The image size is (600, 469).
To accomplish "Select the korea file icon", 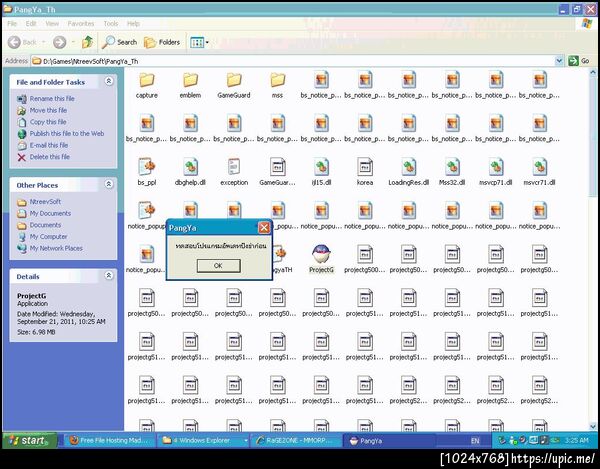I will [365, 167].
